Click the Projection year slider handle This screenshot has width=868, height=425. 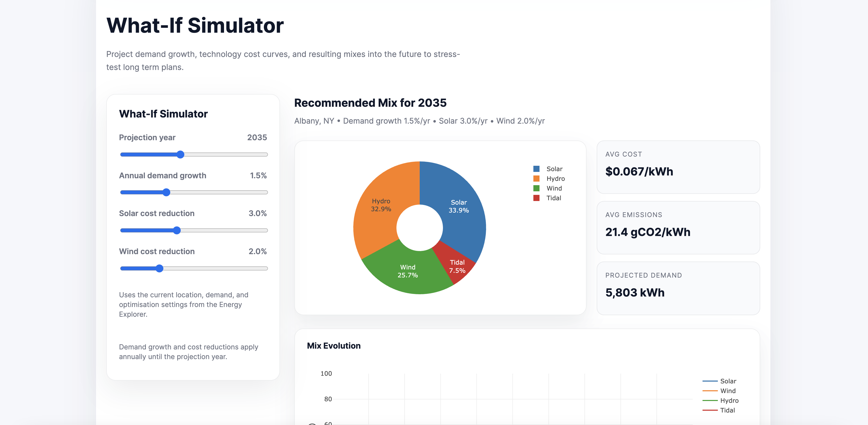(180, 155)
